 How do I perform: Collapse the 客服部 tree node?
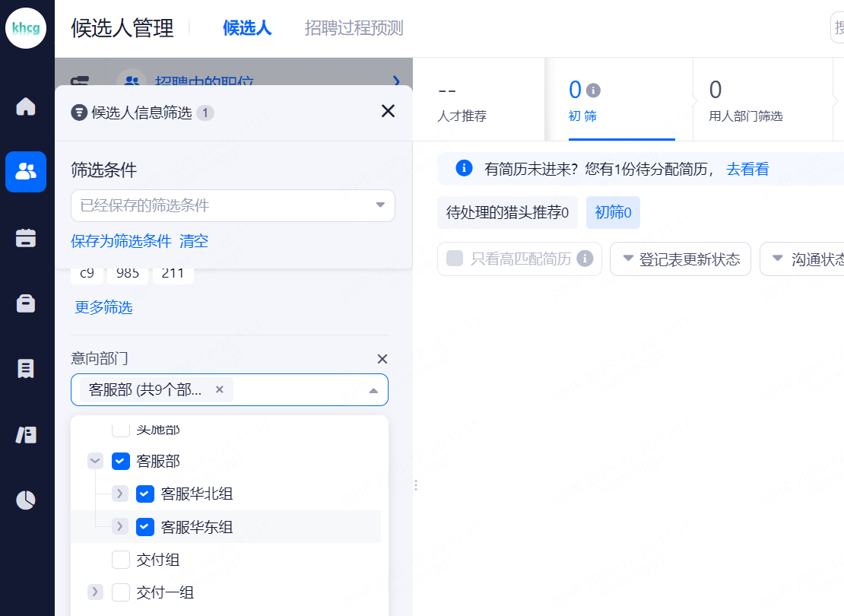click(95, 461)
